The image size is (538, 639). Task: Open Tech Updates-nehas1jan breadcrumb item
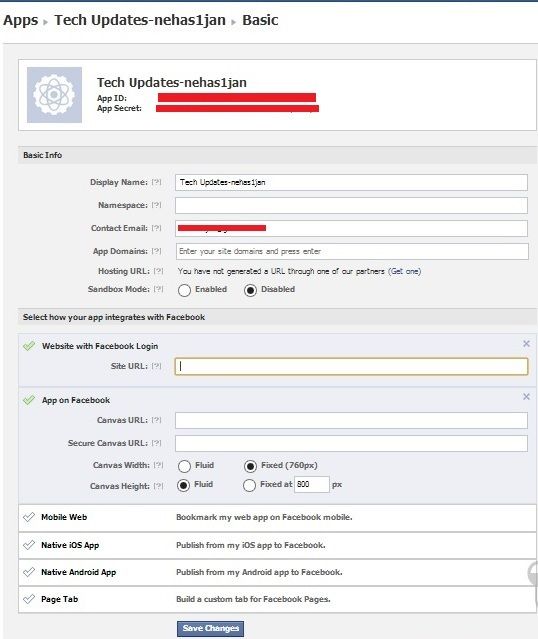(140, 20)
